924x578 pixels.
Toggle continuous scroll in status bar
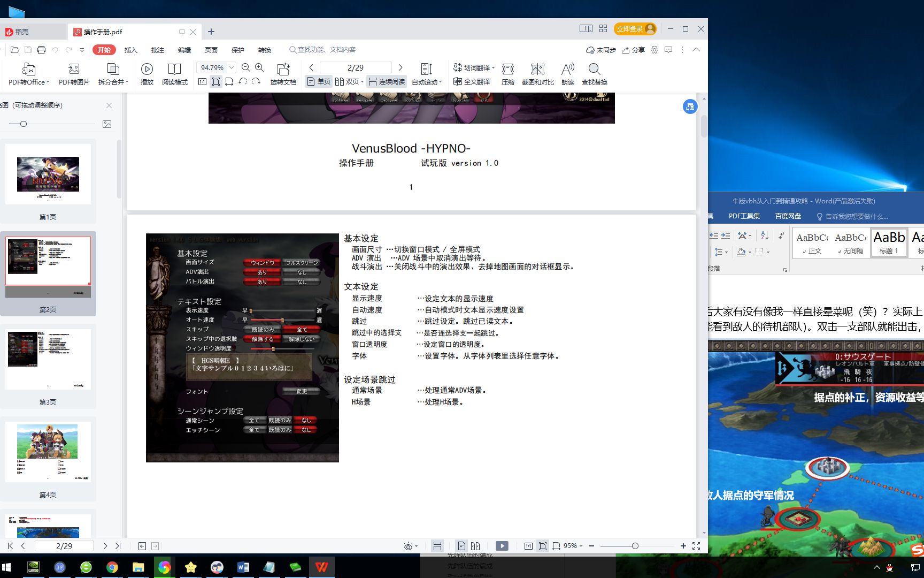pyautogui.click(x=437, y=546)
